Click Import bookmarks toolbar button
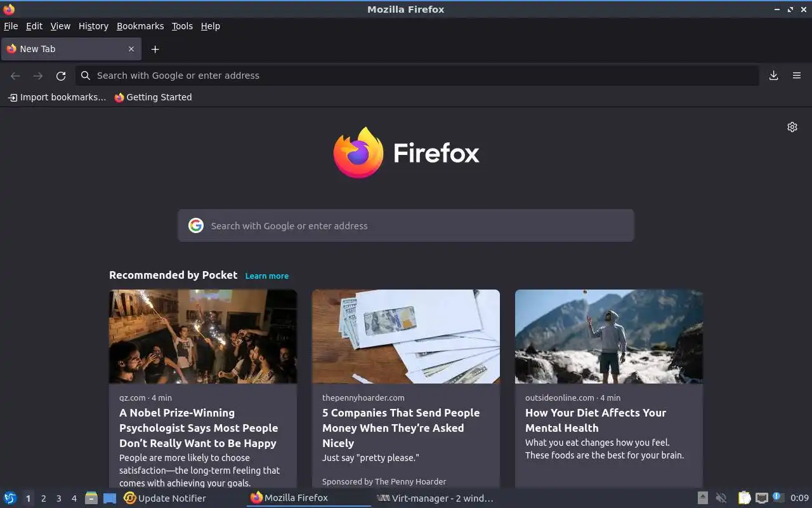The image size is (812, 508). click(57, 97)
